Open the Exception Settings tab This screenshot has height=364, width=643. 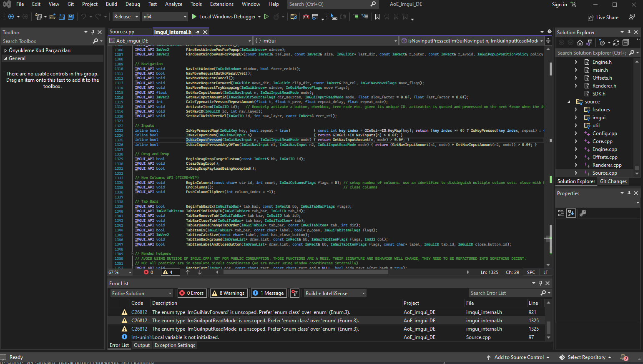175,345
